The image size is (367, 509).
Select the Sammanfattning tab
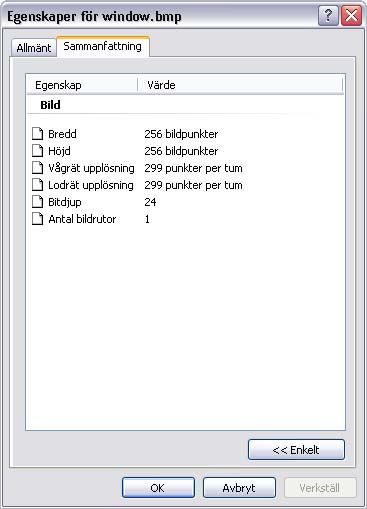pyautogui.click(x=102, y=46)
